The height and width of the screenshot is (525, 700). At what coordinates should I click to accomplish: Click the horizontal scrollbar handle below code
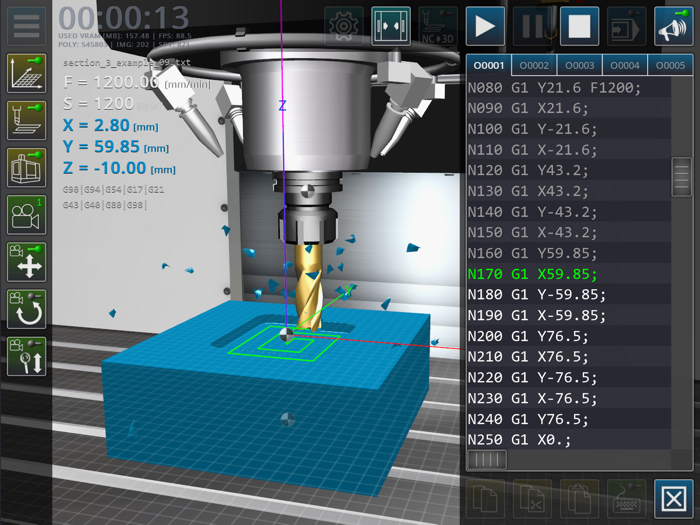click(487, 459)
